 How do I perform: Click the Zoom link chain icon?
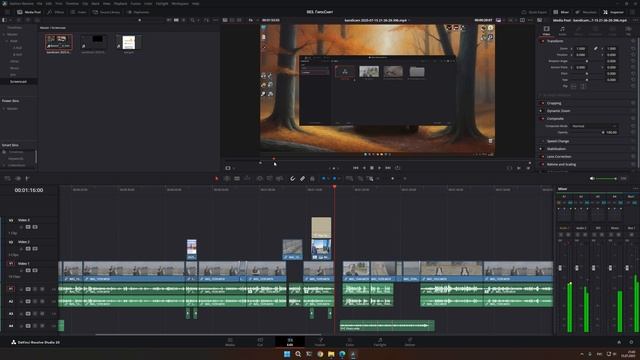(596, 49)
